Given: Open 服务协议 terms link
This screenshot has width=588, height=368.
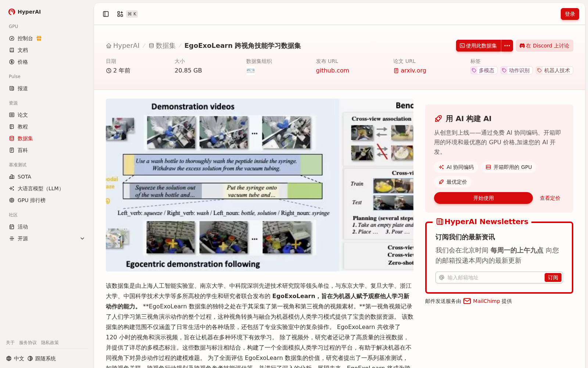Looking at the screenshot, I should coord(28,343).
